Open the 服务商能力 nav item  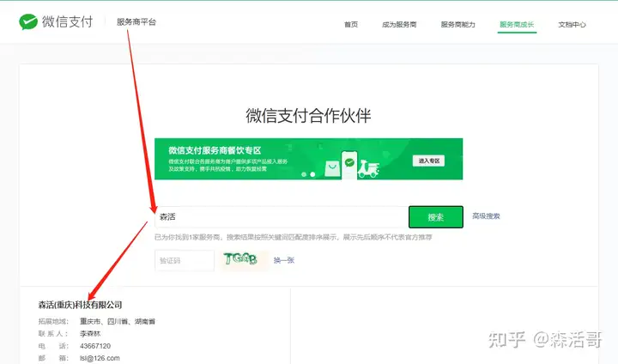(x=458, y=24)
